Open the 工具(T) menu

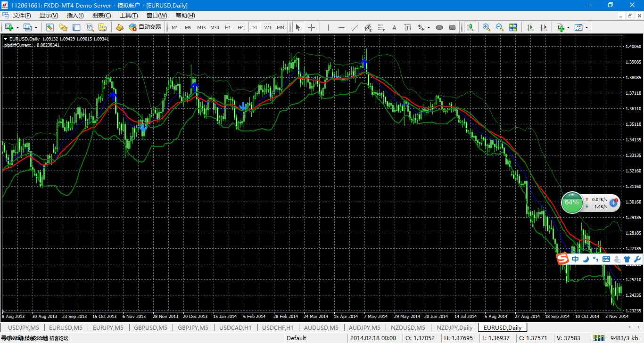coord(129,16)
